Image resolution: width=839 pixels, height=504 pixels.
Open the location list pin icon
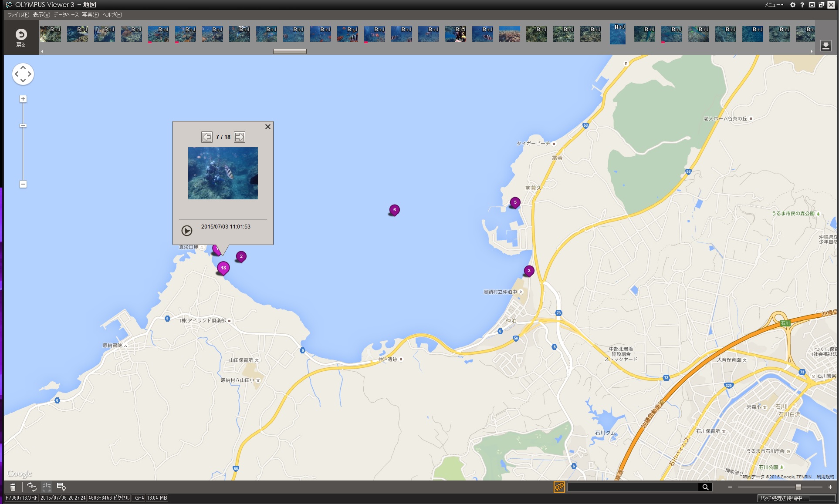point(61,487)
